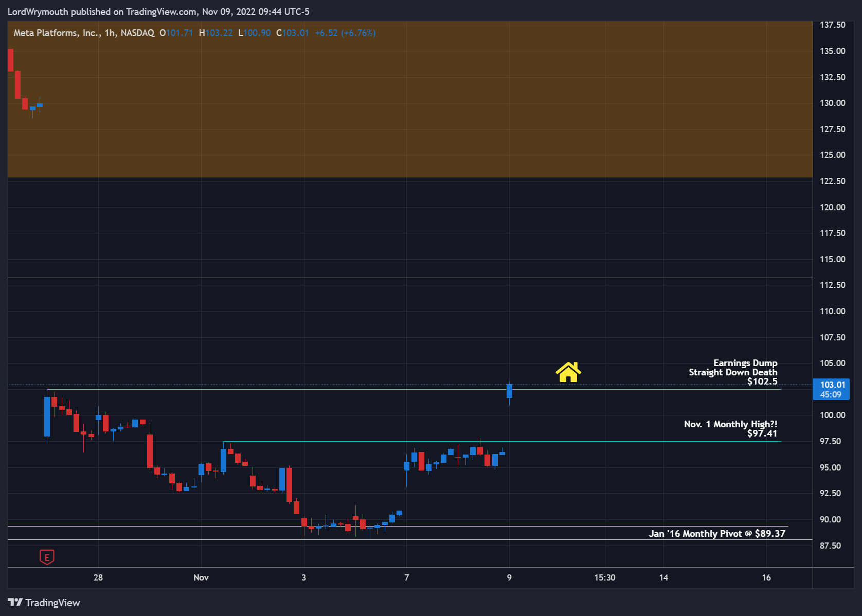The height and width of the screenshot is (616, 862).
Task: Select the current price label 103.01
Action: pyautogui.click(x=832, y=385)
